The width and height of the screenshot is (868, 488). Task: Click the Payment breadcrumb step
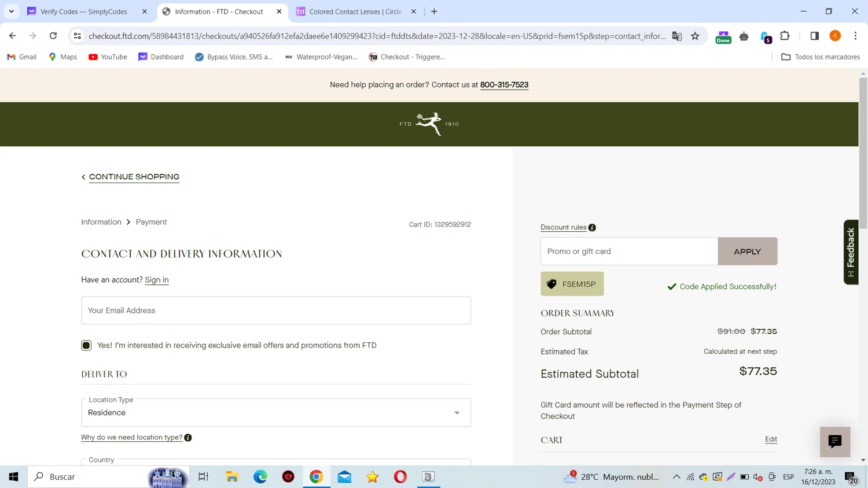click(151, 222)
